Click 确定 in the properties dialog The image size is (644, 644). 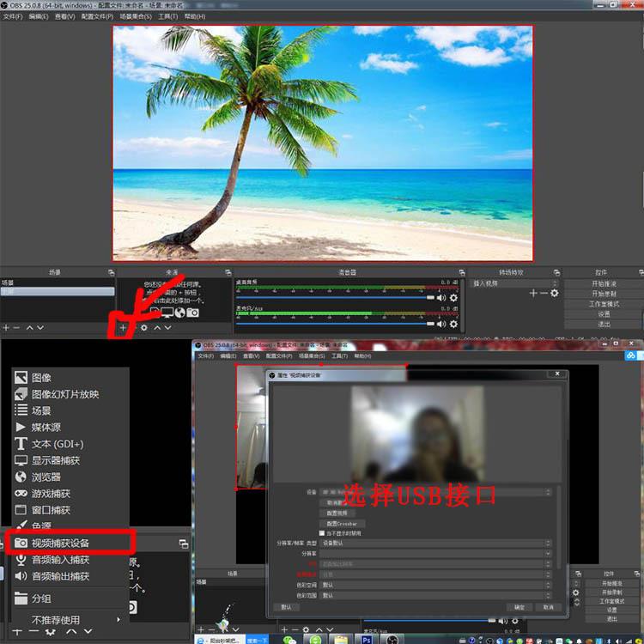tap(519, 607)
